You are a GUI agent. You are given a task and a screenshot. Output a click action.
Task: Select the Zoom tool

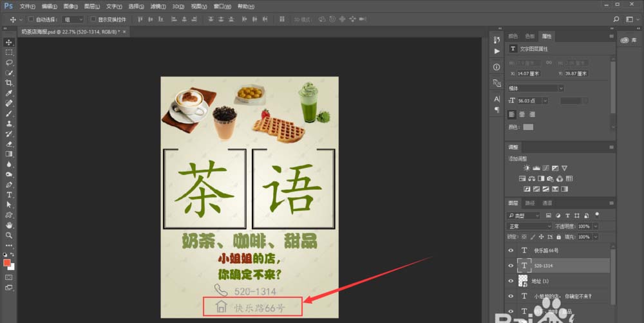coord(8,235)
